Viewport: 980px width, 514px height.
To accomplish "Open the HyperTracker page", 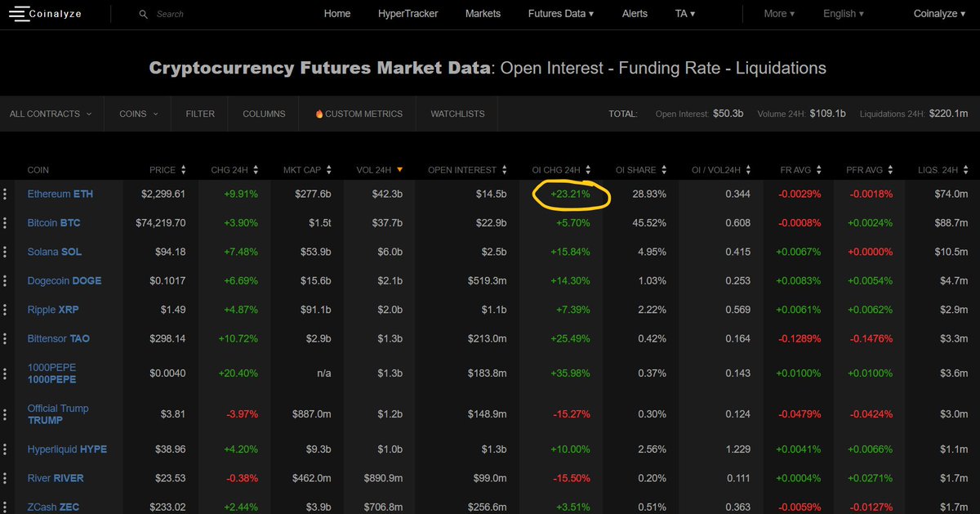I will click(408, 14).
